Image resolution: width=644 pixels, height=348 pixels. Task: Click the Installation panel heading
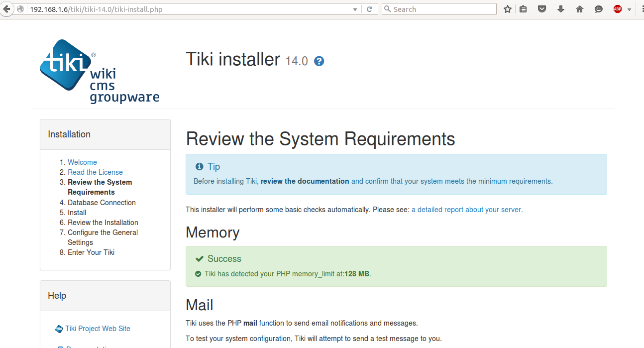(69, 134)
